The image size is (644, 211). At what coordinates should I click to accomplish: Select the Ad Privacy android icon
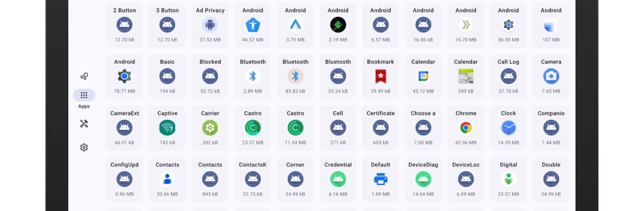click(210, 25)
